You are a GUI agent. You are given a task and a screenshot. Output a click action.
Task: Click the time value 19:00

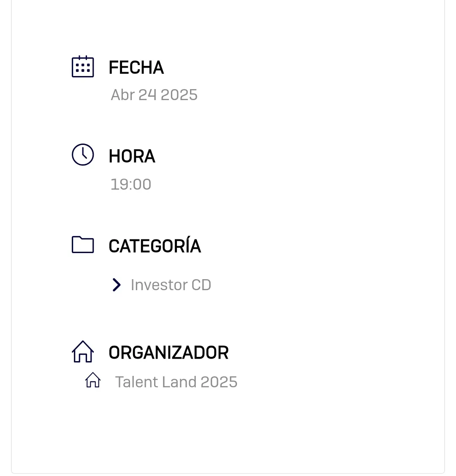[131, 184]
